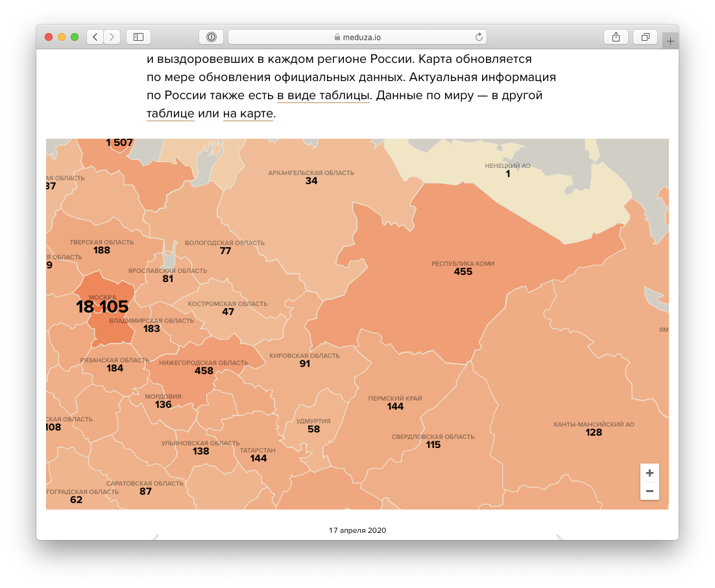Open the "на карте" link
The height and width of the screenshot is (588, 715).
[248, 113]
